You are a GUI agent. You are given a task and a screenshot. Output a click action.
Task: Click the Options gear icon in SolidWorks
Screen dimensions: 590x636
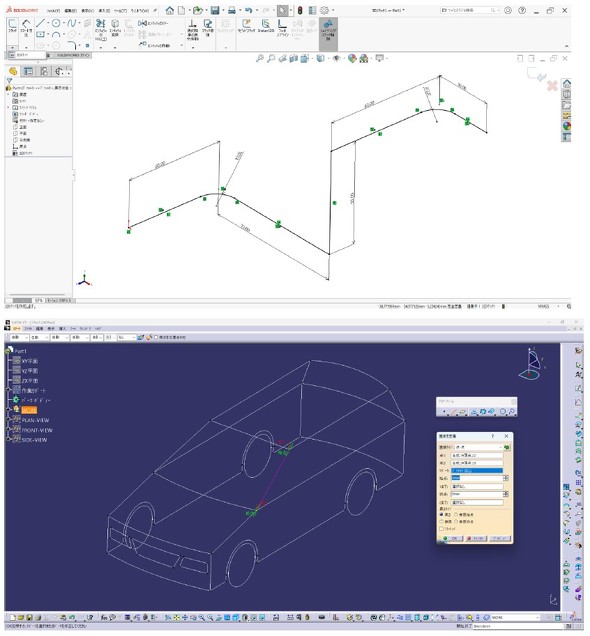[x=324, y=11]
